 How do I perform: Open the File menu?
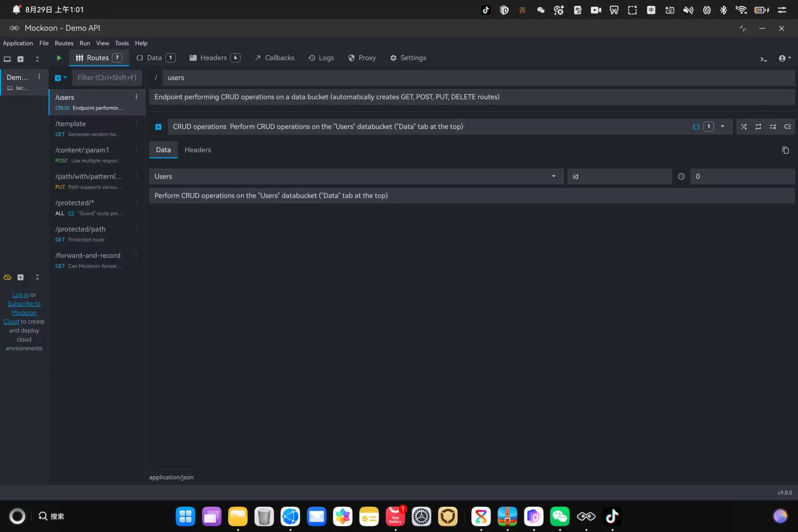coord(44,43)
